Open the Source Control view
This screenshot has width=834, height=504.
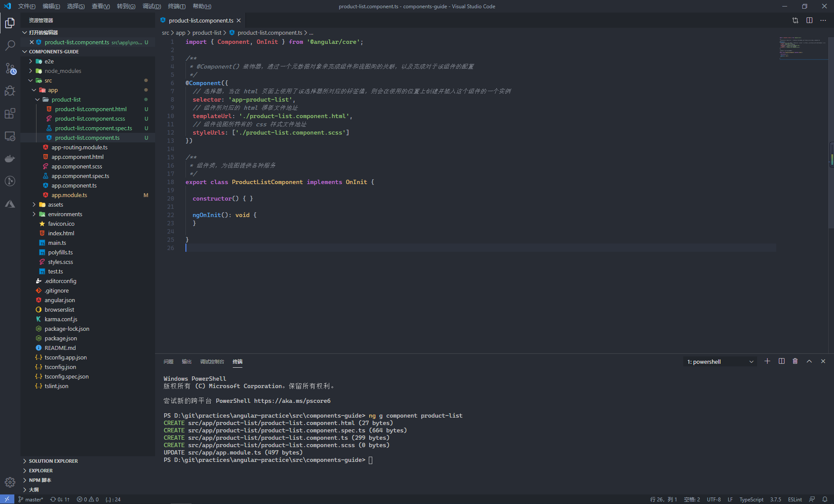tap(10, 68)
